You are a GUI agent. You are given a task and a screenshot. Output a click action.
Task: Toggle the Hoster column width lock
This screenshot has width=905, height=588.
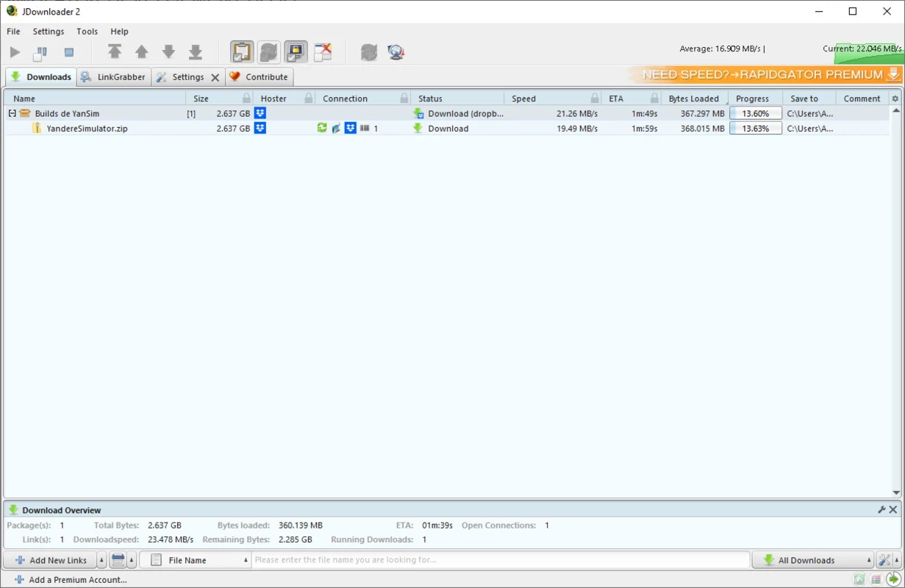point(309,98)
